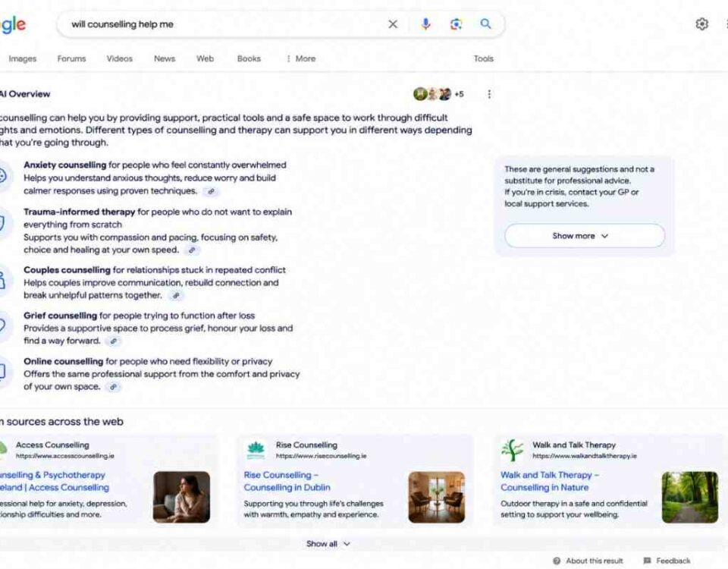
Task: Open search Tools
Action: (483, 58)
